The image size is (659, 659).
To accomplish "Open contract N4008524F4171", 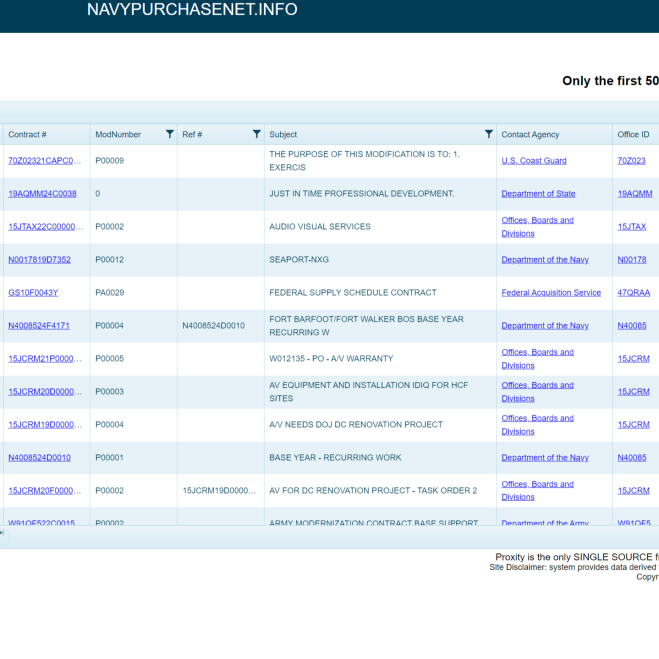I will point(39,326).
